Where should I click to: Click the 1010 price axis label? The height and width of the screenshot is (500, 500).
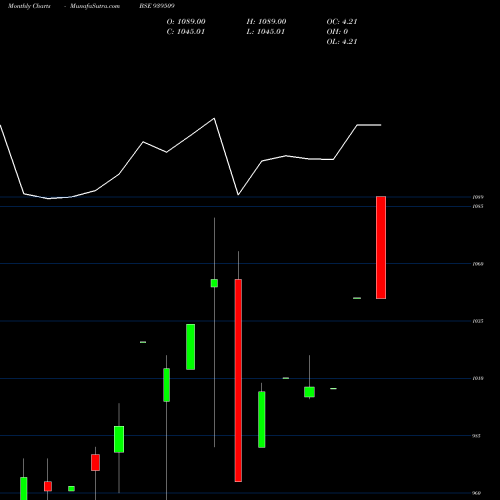click(x=478, y=378)
